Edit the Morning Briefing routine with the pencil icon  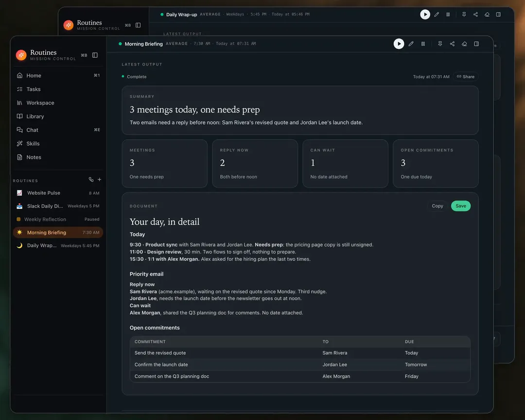[x=411, y=44]
